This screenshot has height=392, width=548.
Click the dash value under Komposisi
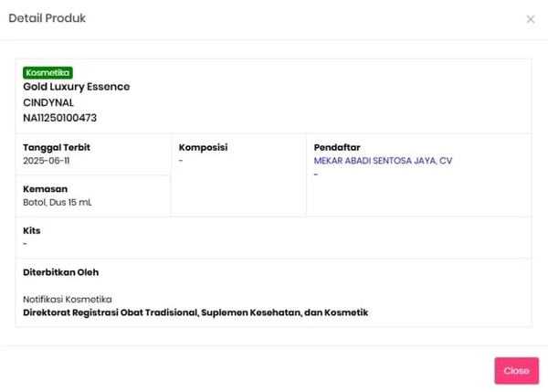(x=181, y=161)
